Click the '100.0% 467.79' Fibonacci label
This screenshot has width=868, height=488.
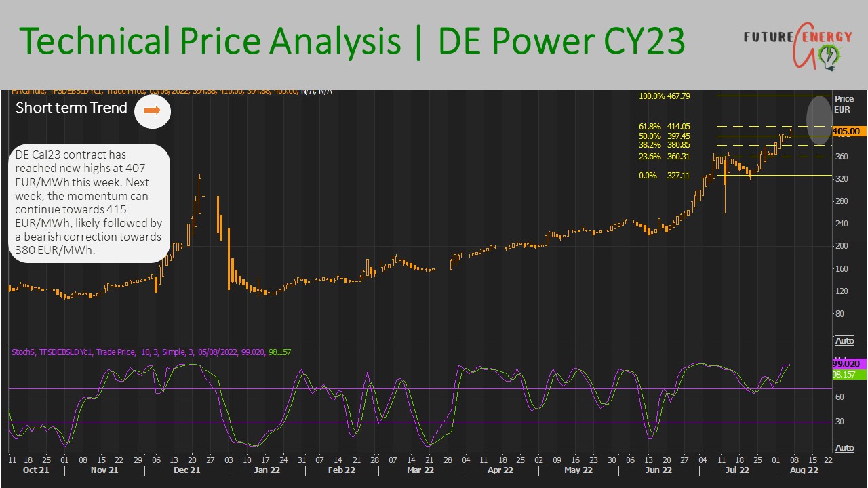coord(665,96)
